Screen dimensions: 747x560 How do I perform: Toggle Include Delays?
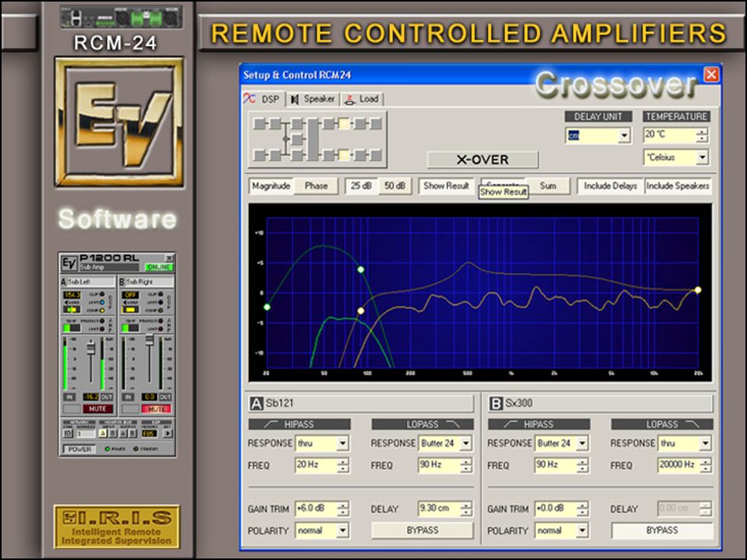pos(610,186)
